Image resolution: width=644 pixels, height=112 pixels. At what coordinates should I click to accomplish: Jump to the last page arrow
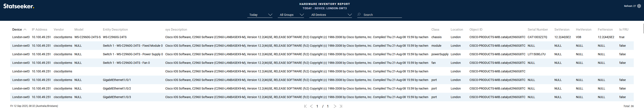(341, 106)
